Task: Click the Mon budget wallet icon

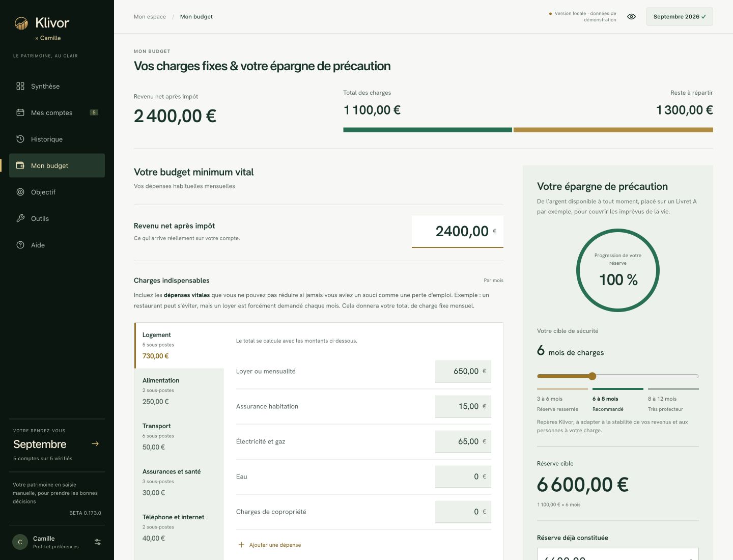Action: (20, 165)
